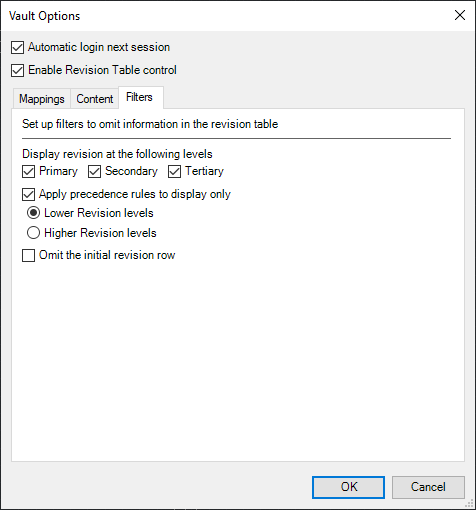Enable Omit the initial revision row
476x510 pixels.
click(x=28, y=256)
